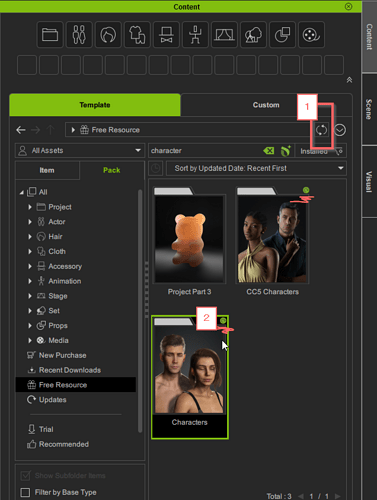Select the Cloth category icon
Image resolution: width=377 pixels, height=500 pixels.
137,35
